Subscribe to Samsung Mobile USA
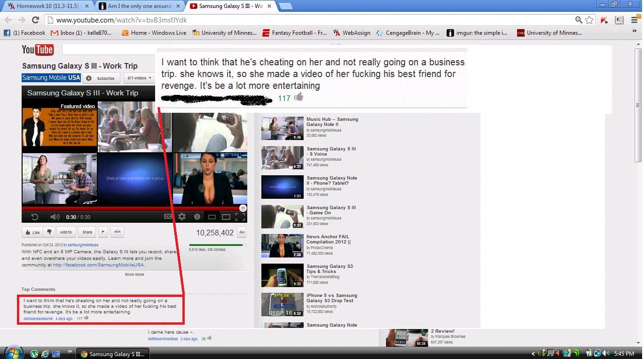644x359 pixels. pyautogui.click(x=102, y=78)
